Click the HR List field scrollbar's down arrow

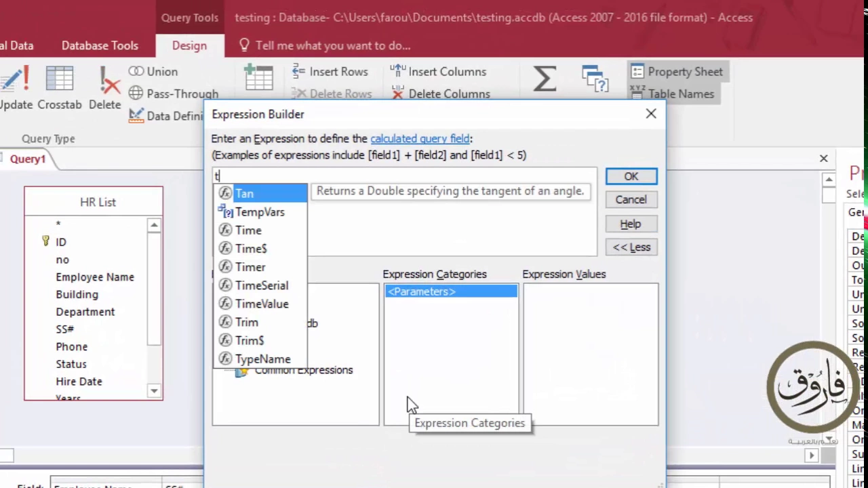[154, 390]
